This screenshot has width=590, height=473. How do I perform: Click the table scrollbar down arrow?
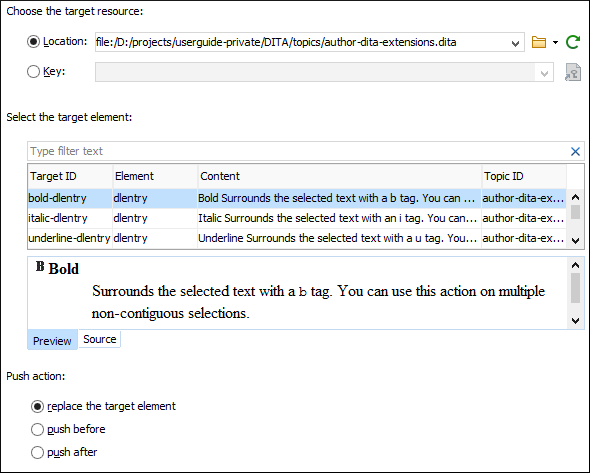pyautogui.click(x=575, y=240)
